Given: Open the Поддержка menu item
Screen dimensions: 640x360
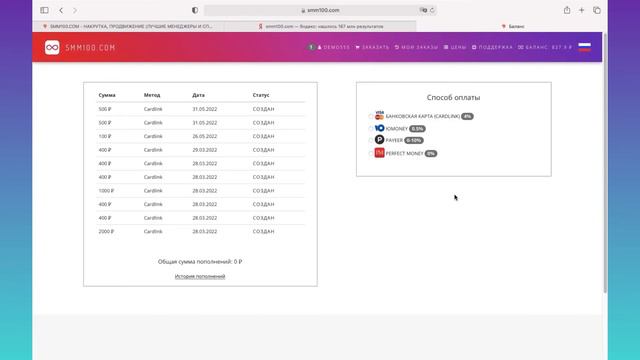Looking at the screenshot, I should 492,47.
